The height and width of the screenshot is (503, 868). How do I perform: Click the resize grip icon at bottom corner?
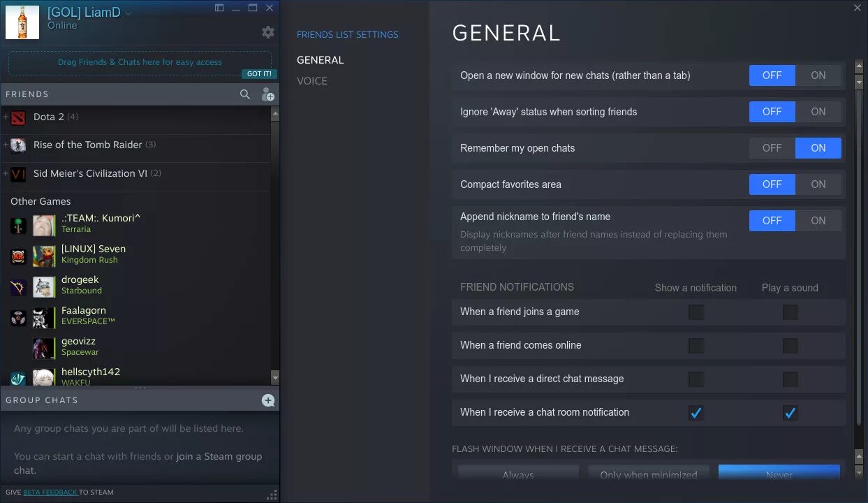click(272, 495)
